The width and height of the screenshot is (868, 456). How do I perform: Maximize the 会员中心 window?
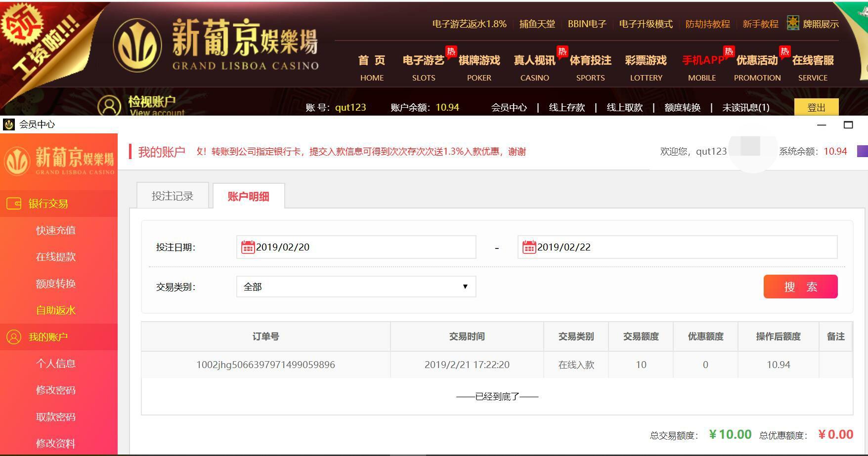coord(848,125)
